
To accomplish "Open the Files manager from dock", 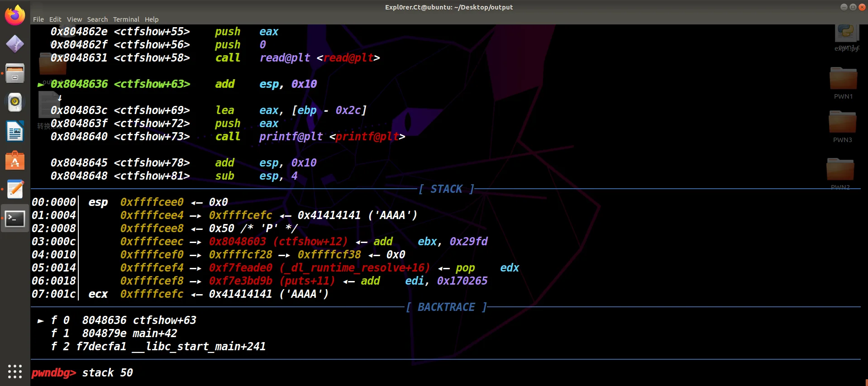I will click(15, 73).
